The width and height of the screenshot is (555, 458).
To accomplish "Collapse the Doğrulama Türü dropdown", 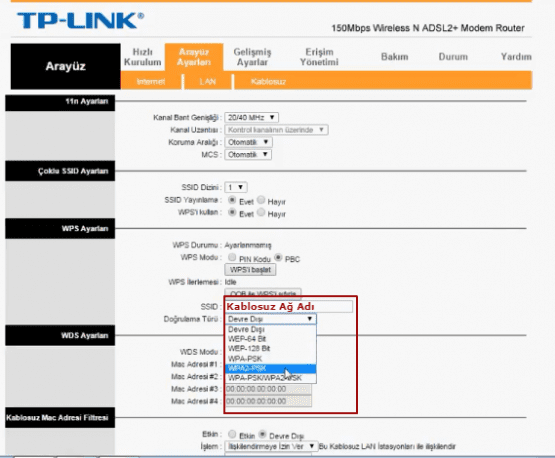I will [x=271, y=319].
